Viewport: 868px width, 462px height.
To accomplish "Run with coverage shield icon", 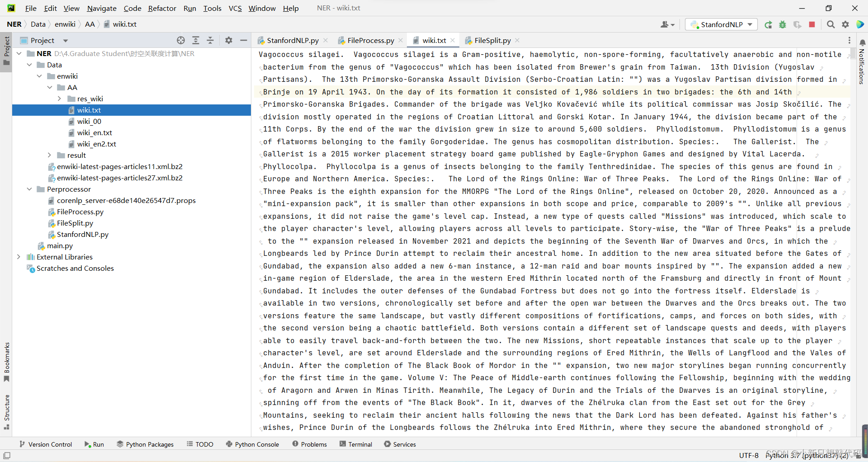I will click(797, 25).
